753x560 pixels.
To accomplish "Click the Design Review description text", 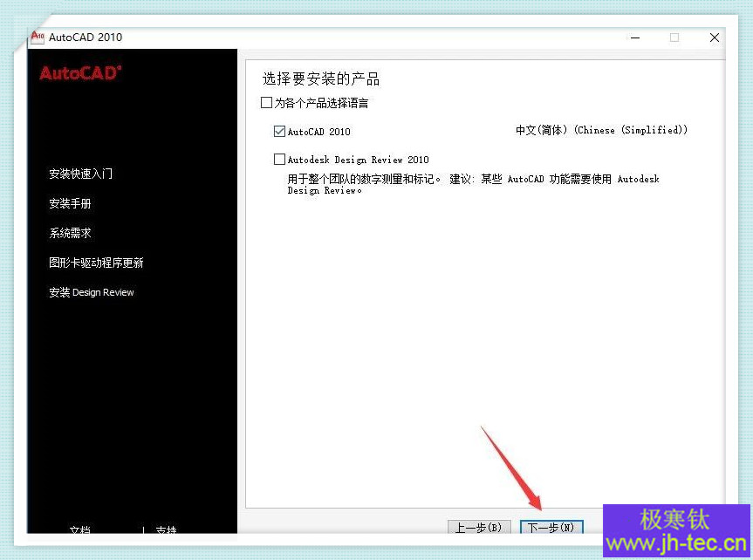I will 473,184.
